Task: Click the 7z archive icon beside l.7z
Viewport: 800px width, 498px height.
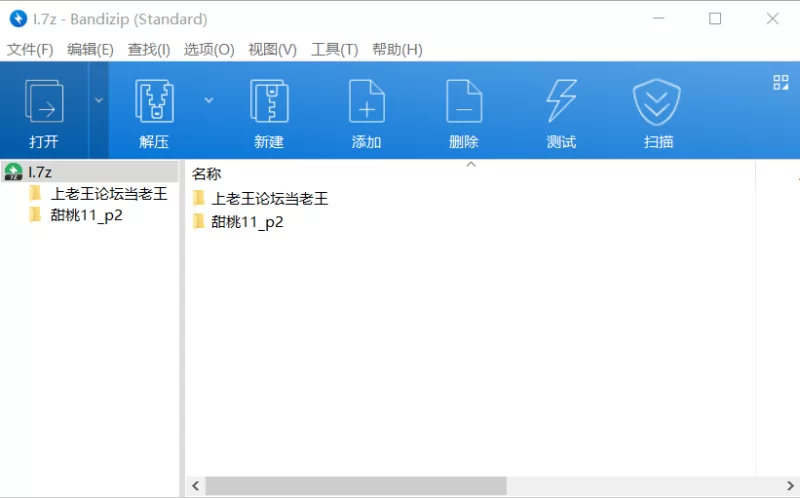Action: click(x=13, y=172)
